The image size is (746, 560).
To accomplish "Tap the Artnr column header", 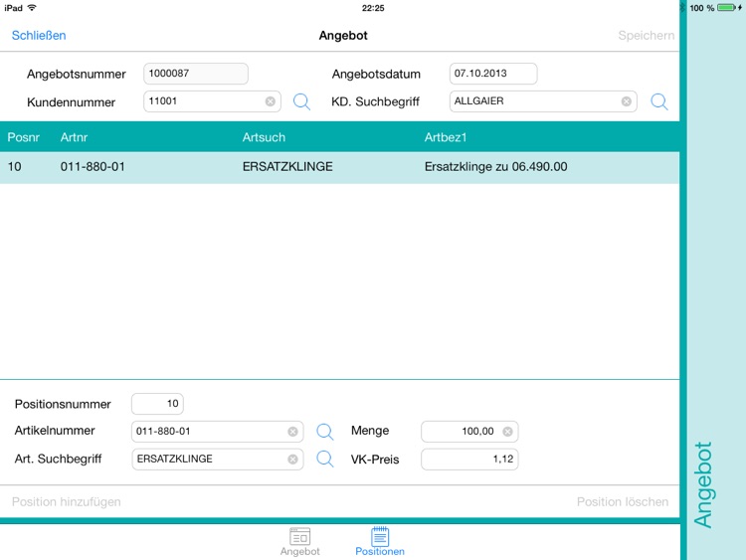I will [x=74, y=137].
